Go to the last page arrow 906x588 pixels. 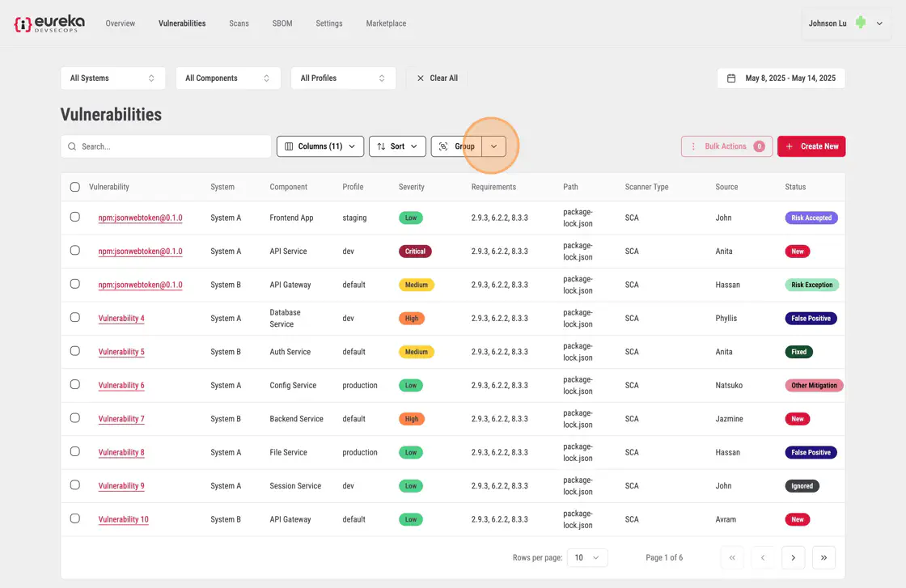click(x=823, y=557)
